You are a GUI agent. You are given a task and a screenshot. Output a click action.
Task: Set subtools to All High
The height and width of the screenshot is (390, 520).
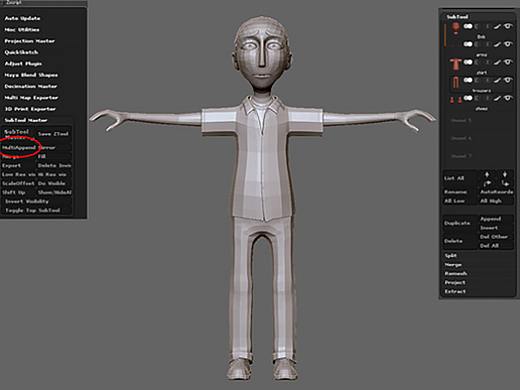click(491, 201)
